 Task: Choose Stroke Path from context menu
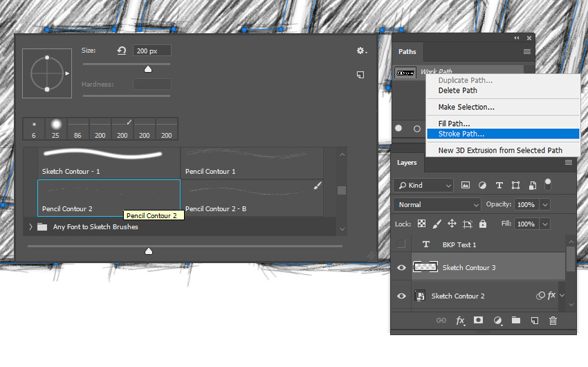tap(503, 134)
